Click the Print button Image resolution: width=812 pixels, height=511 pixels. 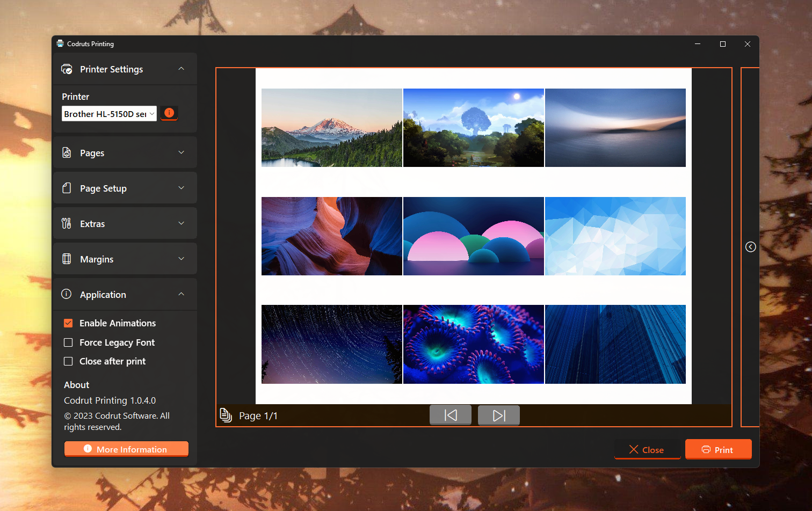[718, 450]
